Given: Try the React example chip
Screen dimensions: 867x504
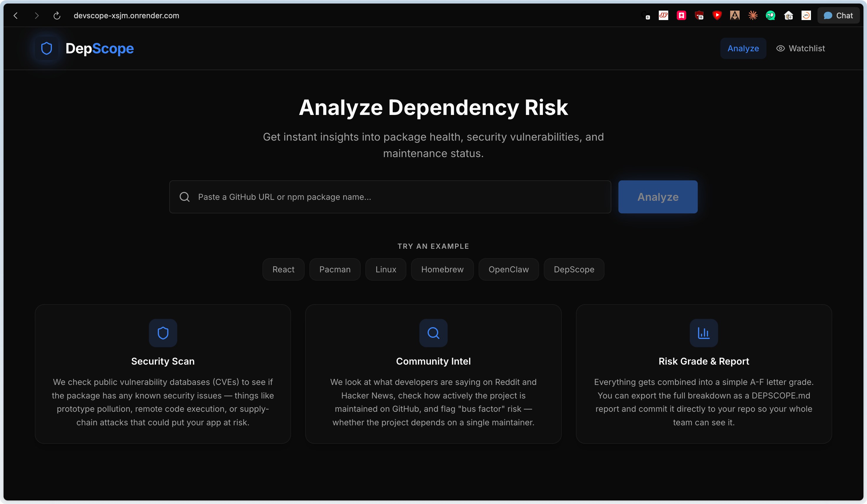Looking at the screenshot, I should 283,269.
